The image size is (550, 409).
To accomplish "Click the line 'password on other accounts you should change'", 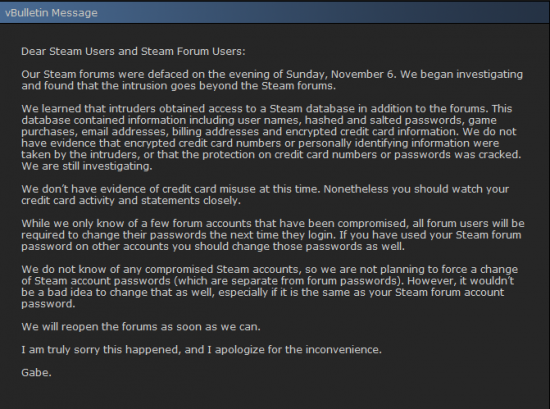I will click(213, 247).
